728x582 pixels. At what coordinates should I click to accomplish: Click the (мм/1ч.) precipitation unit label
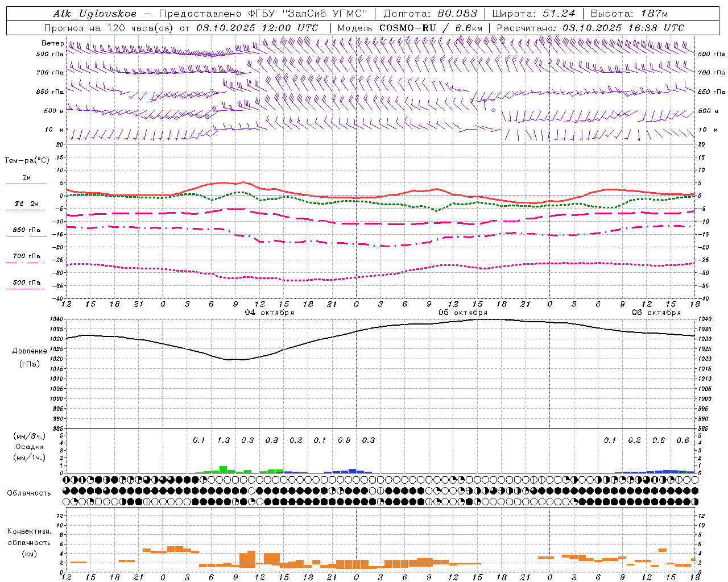[30, 458]
